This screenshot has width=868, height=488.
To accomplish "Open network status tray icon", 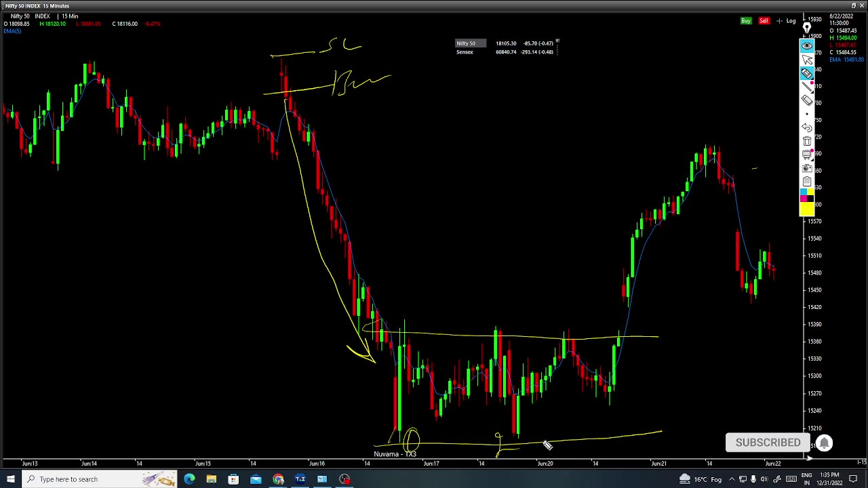I will tap(743, 479).
